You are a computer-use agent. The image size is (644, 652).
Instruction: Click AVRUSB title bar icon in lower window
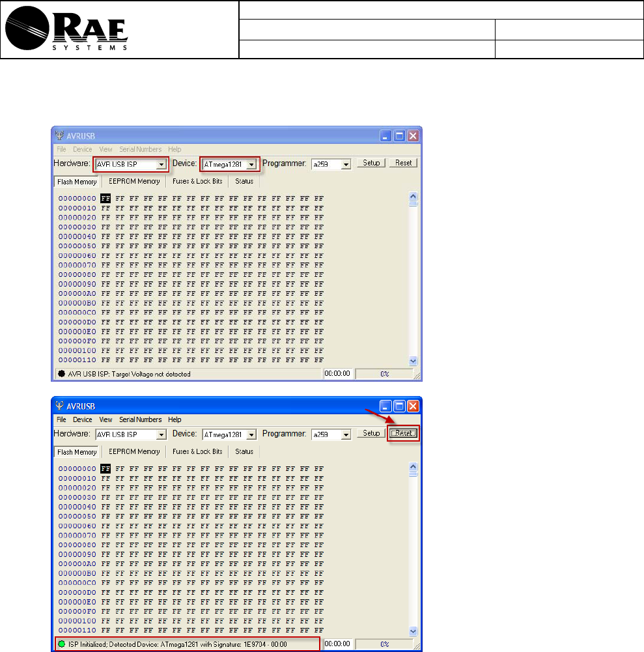(59, 406)
